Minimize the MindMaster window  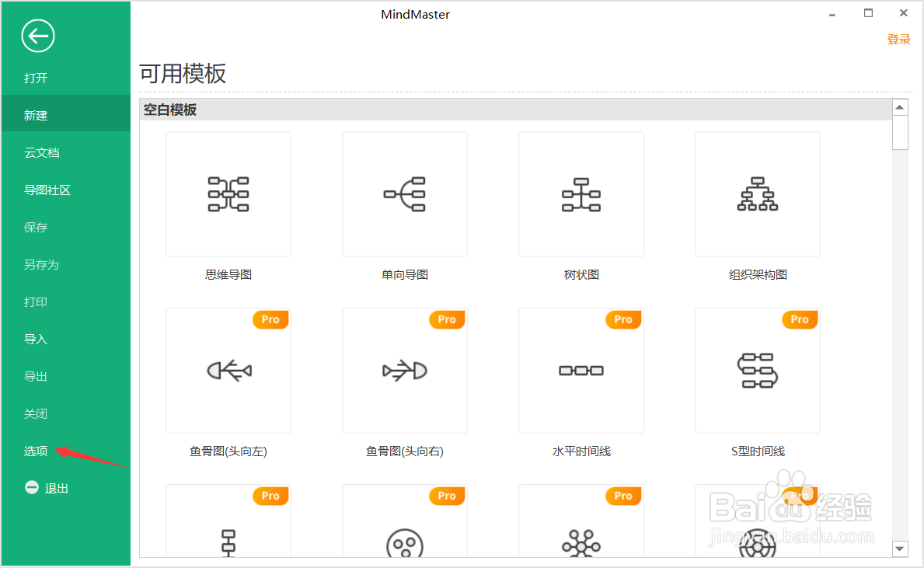(x=832, y=14)
